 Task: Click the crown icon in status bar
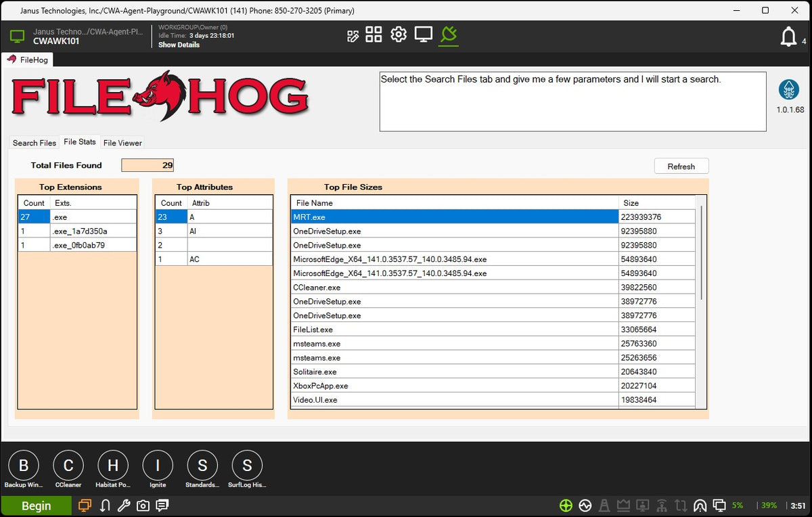coord(623,505)
